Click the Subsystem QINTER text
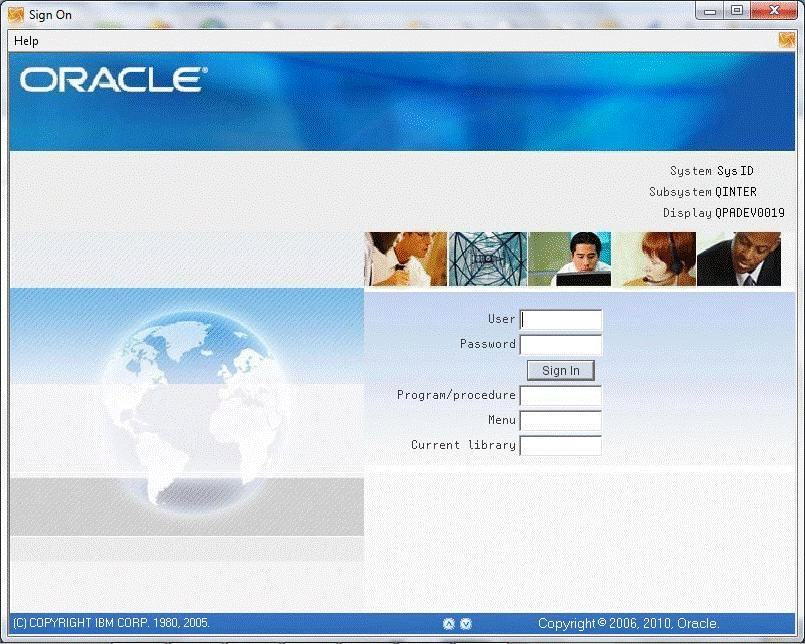 click(x=703, y=192)
